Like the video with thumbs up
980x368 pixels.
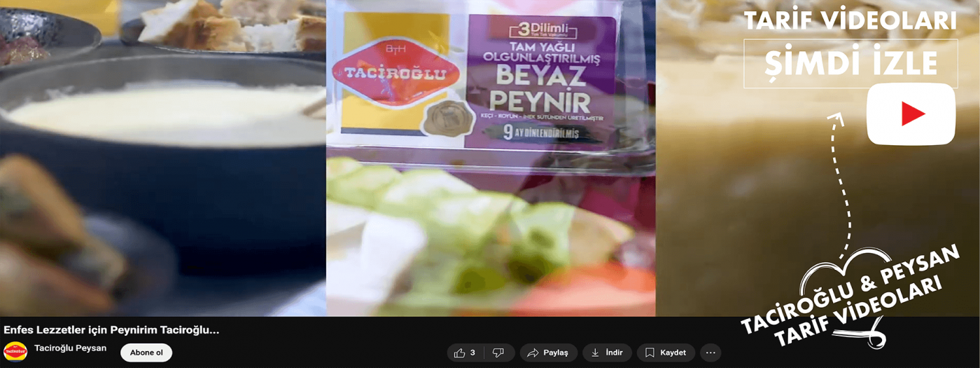point(465,353)
